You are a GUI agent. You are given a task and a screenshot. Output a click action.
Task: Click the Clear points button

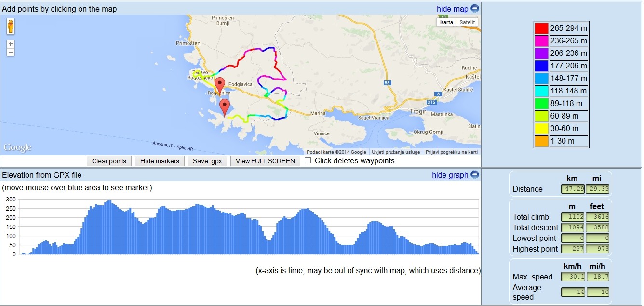[x=109, y=161]
